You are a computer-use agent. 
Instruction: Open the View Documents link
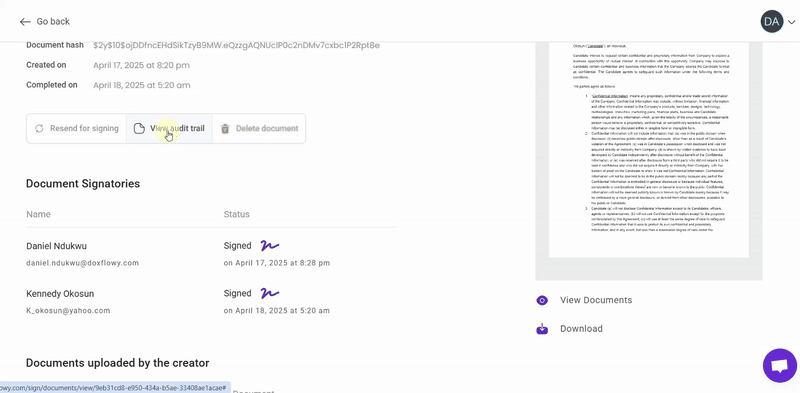pos(596,300)
